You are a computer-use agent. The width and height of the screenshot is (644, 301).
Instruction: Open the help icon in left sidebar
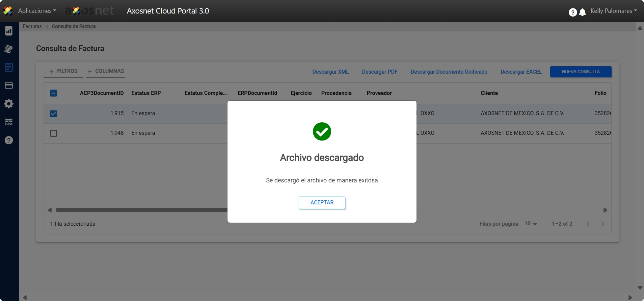point(9,140)
